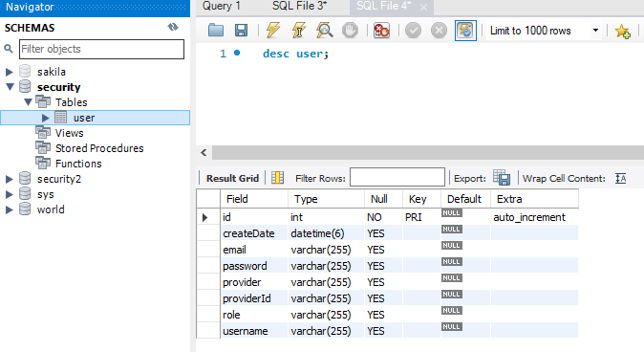This screenshot has width=644, height=352.
Task: Rollback transaction with the X circle icon
Action: tap(439, 31)
